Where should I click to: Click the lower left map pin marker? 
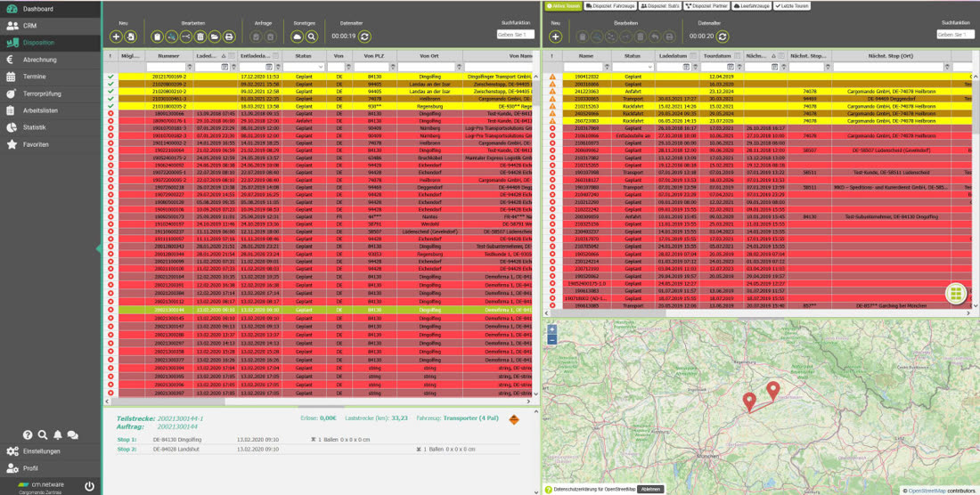click(x=749, y=402)
